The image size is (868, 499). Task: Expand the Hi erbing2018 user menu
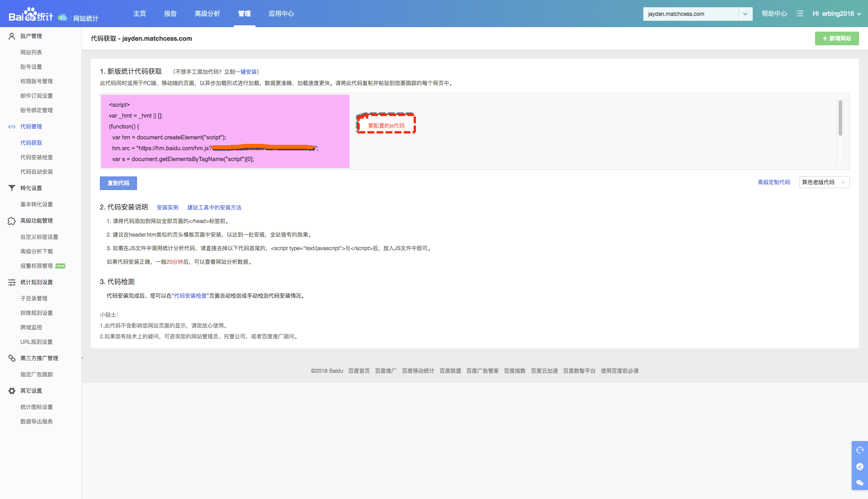(x=836, y=14)
